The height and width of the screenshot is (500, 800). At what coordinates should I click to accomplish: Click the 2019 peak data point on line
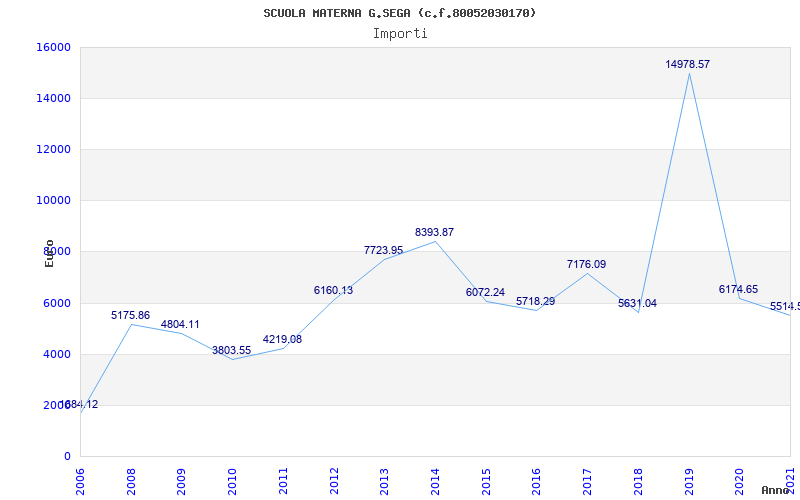pyautogui.click(x=689, y=73)
